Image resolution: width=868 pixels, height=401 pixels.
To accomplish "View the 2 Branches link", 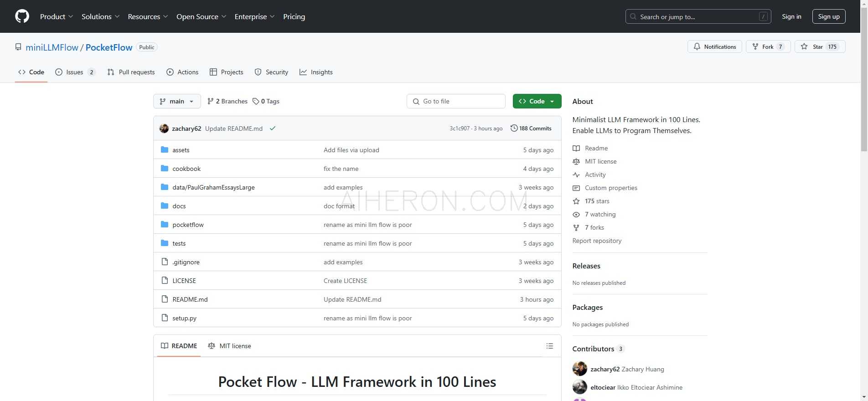I will click(x=227, y=101).
